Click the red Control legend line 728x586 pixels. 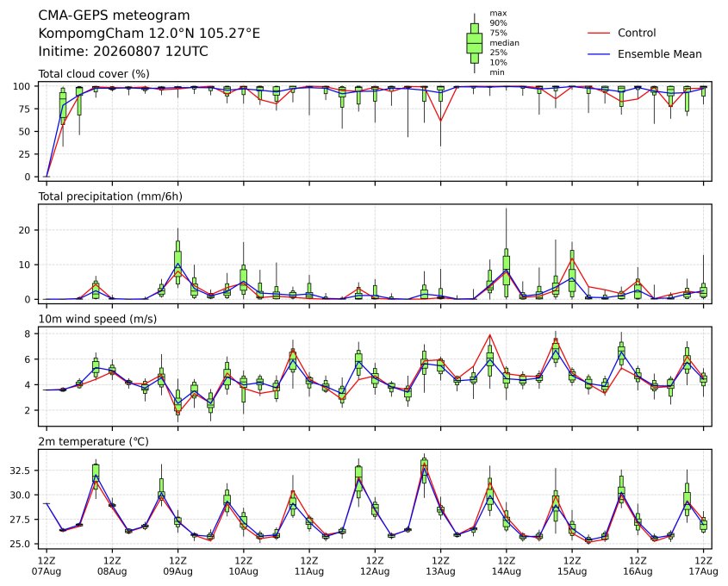pyautogui.click(x=599, y=33)
